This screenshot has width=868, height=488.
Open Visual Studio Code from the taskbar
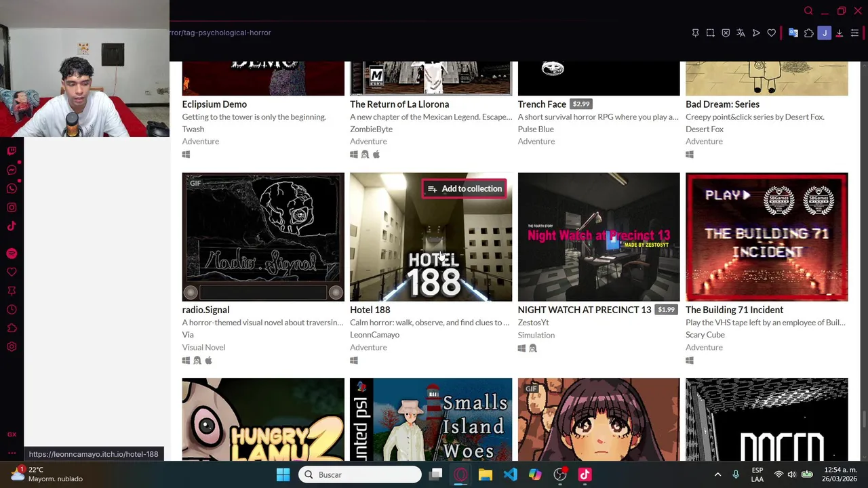(x=510, y=474)
